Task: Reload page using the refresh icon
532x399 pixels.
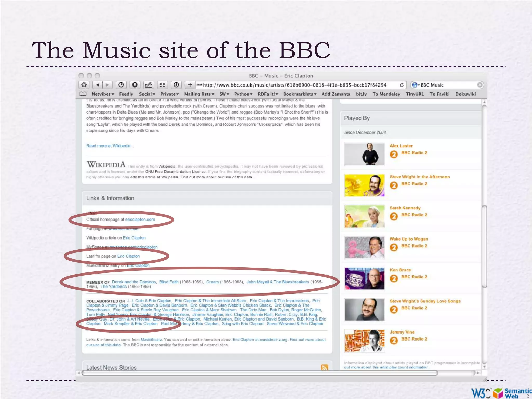Action: pos(402,85)
